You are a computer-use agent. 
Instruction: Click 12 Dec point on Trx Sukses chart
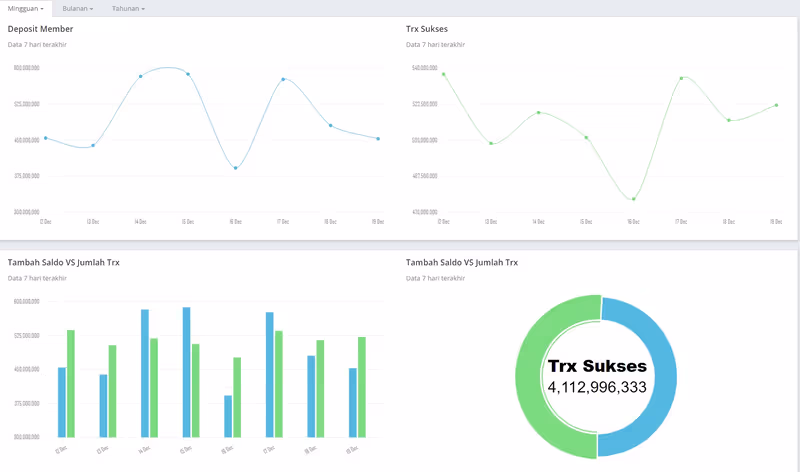(x=443, y=74)
